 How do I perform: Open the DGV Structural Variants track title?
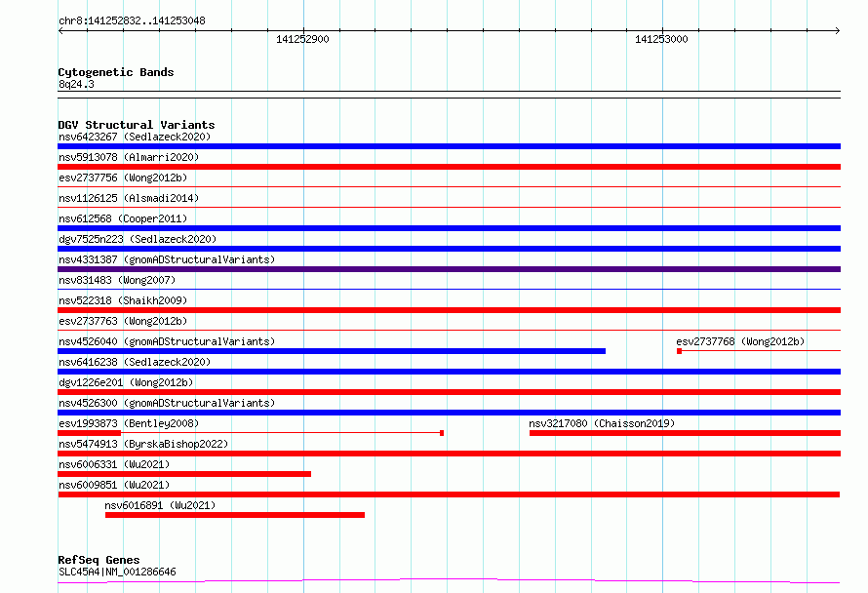pyautogui.click(x=137, y=125)
